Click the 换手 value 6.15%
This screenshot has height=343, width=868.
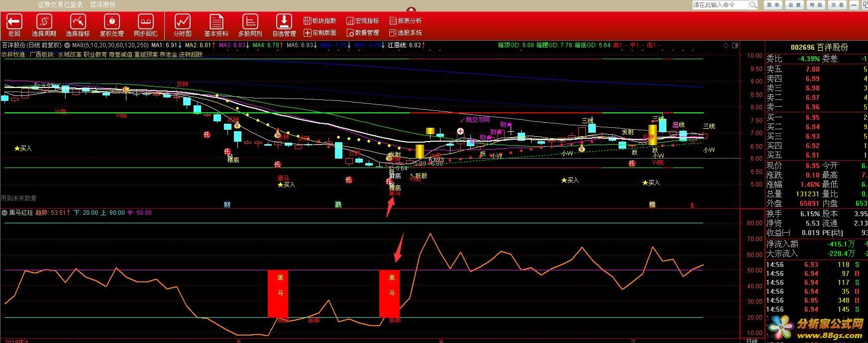(x=809, y=214)
